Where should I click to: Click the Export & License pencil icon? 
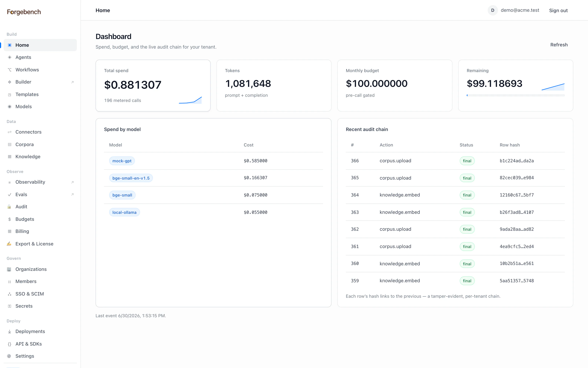[x=9, y=244]
